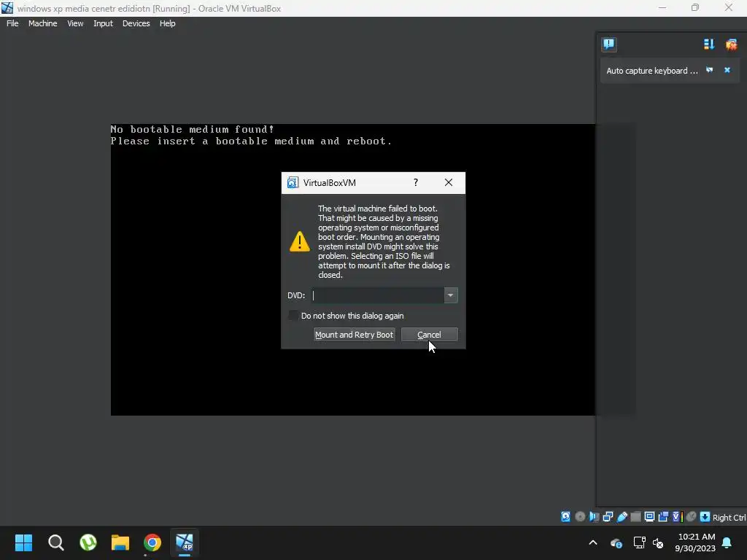The image size is (747, 560).
Task: Click the display status bar icon
Action: pos(649,517)
